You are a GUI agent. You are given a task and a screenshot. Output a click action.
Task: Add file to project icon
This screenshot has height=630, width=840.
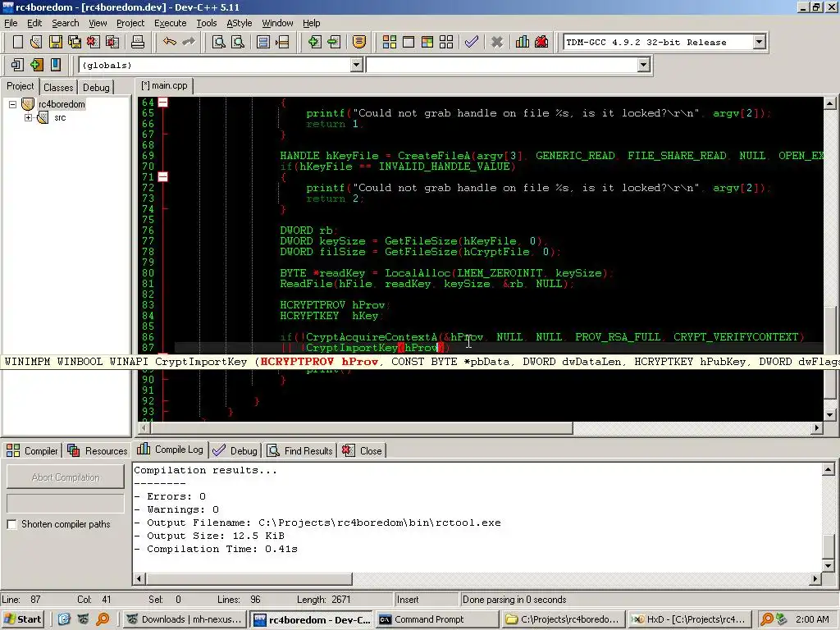click(314, 42)
